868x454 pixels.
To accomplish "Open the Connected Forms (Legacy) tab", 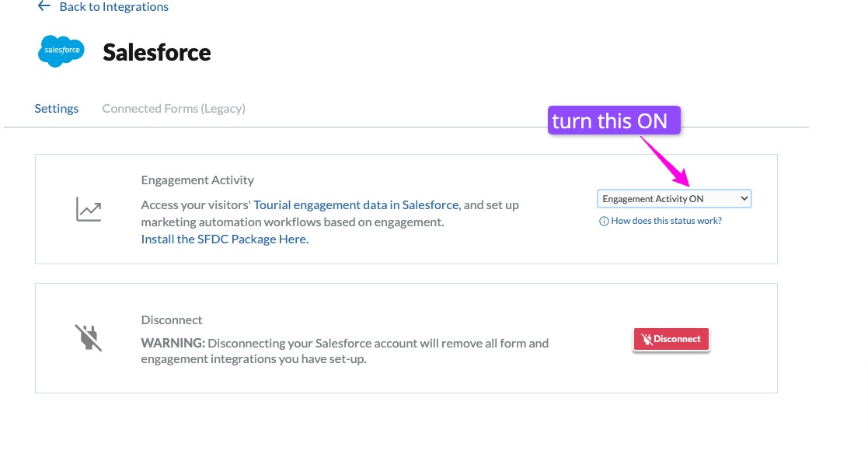I will [174, 109].
